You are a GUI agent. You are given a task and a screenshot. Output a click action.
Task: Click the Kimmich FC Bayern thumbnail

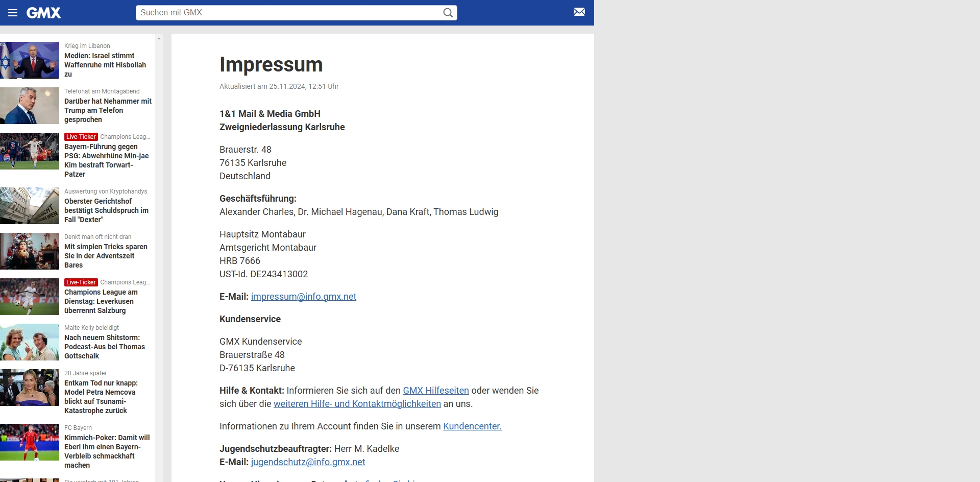(x=30, y=442)
